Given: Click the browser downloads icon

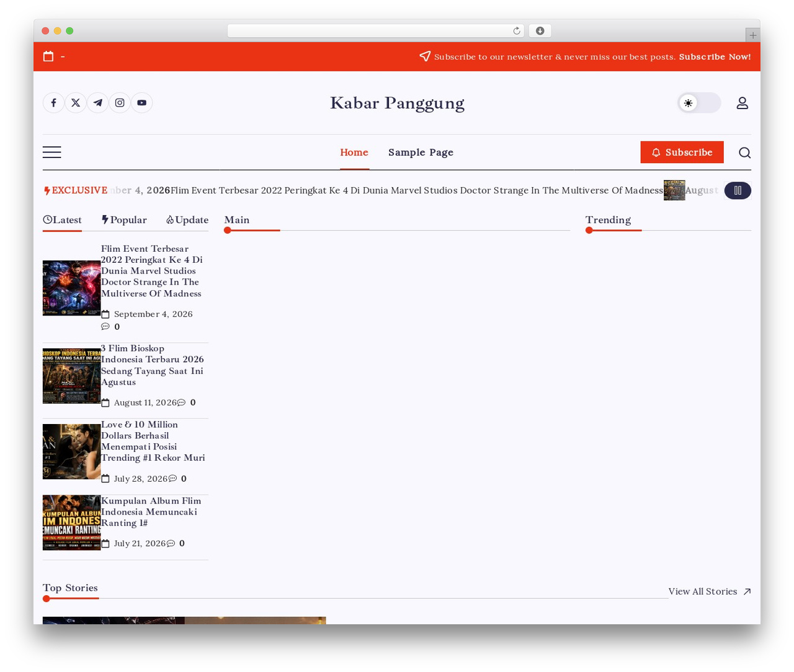Looking at the screenshot, I should [x=540, y=31].
